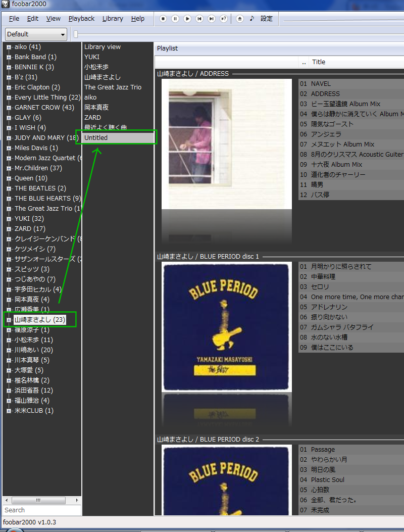Select track 03 セロリ
The image size is (404, 532).
[x=351, y=287]
